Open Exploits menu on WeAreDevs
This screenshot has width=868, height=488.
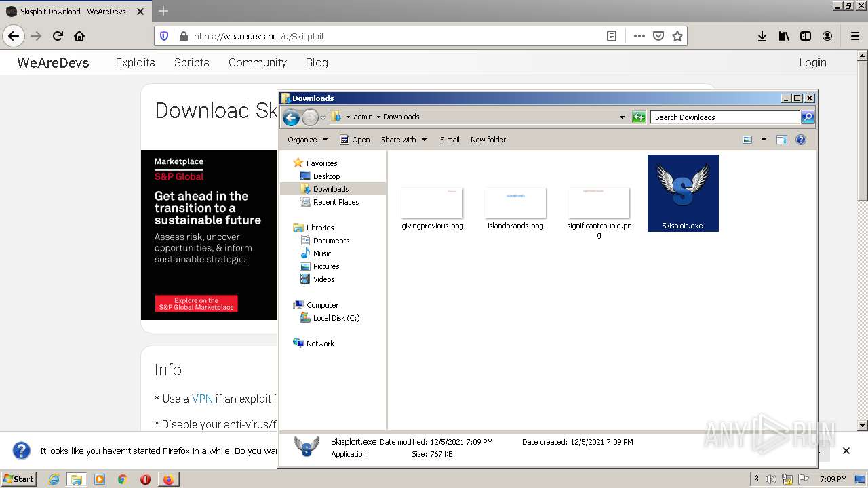135,62
